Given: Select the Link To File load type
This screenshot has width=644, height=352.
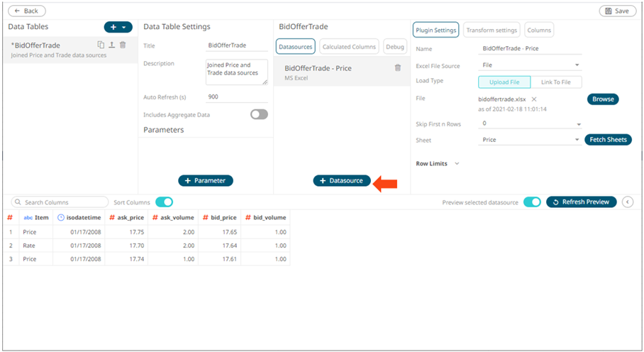Looking at the screenshot, I should (x=556, y=82).
